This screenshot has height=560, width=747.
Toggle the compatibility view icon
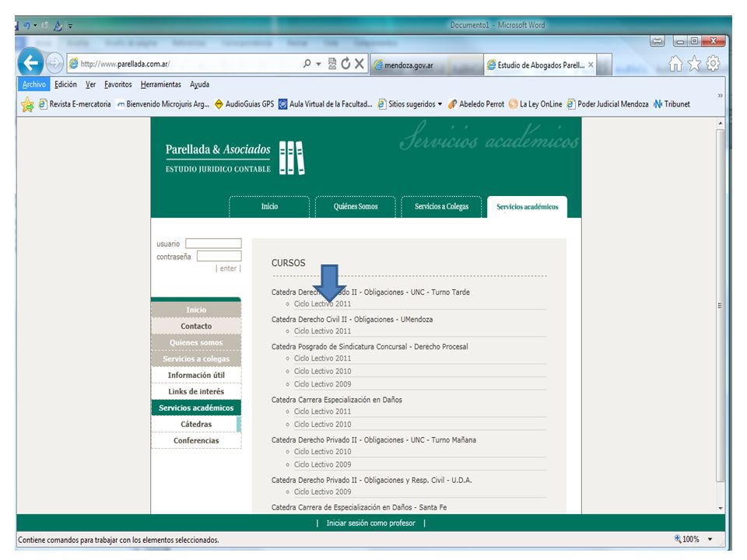332,63
